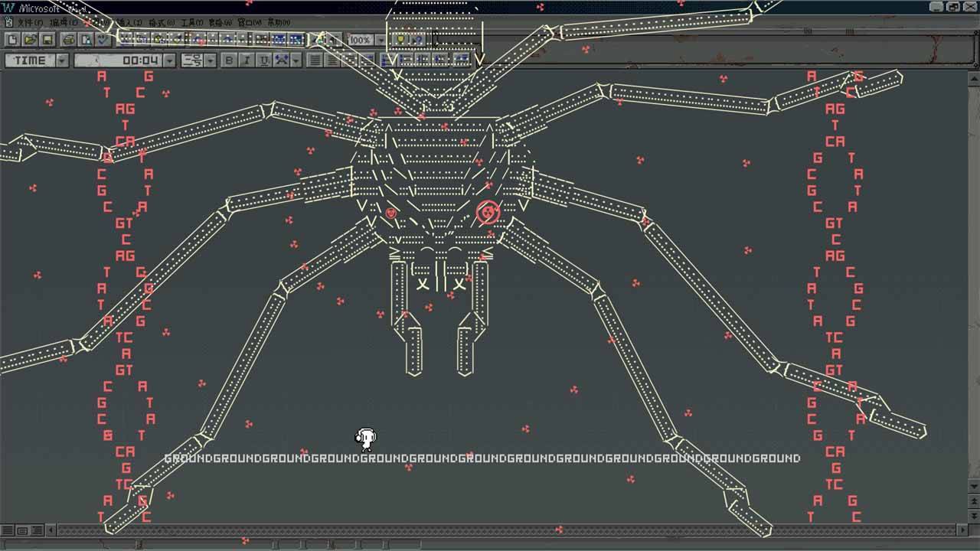Open dropdown arrow next to Underline group icon
980x551 pixels.
pyautogui.click(x=296, y=60)
